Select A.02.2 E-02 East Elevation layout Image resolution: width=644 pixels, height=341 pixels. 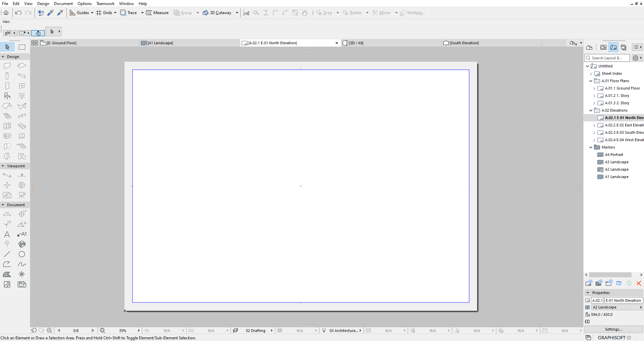[x=624, y=125]
